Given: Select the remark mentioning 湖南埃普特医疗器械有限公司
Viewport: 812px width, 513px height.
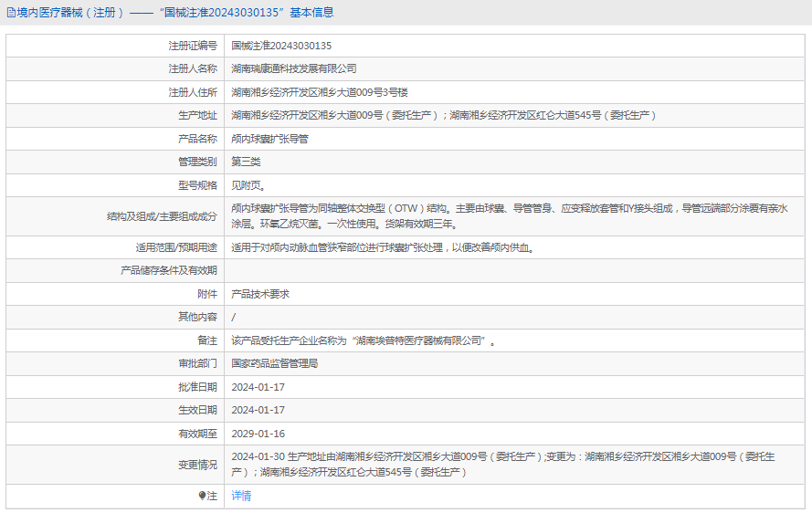Looking at the screenshot, I should coord(364,340).
